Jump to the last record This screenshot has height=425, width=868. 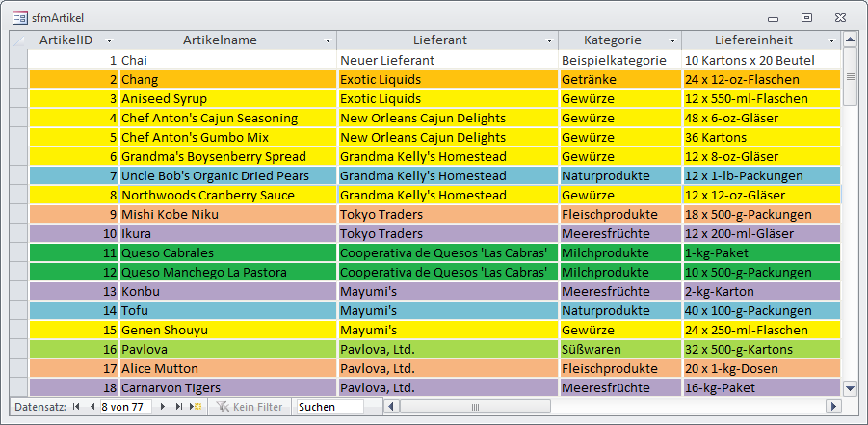click(x=180, y=407)
